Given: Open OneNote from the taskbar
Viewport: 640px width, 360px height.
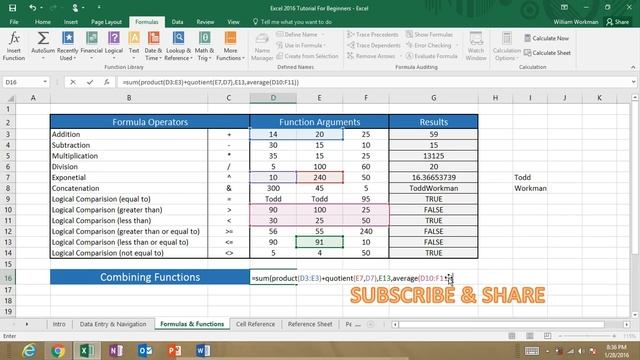Looking at the screenshot, I should [x=116, y=351].
